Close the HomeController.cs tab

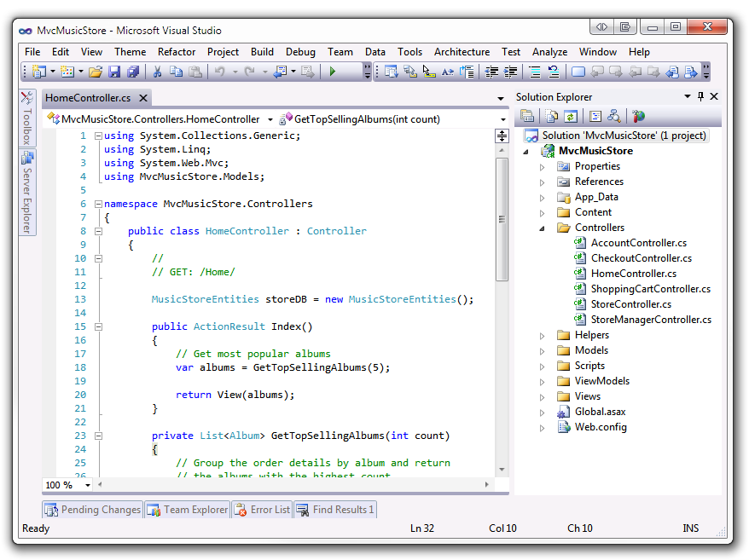coord(142,98)
